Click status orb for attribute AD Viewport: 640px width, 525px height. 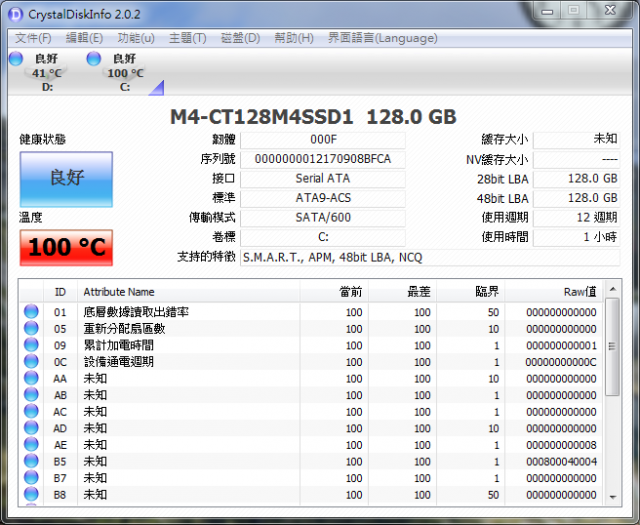31,427
